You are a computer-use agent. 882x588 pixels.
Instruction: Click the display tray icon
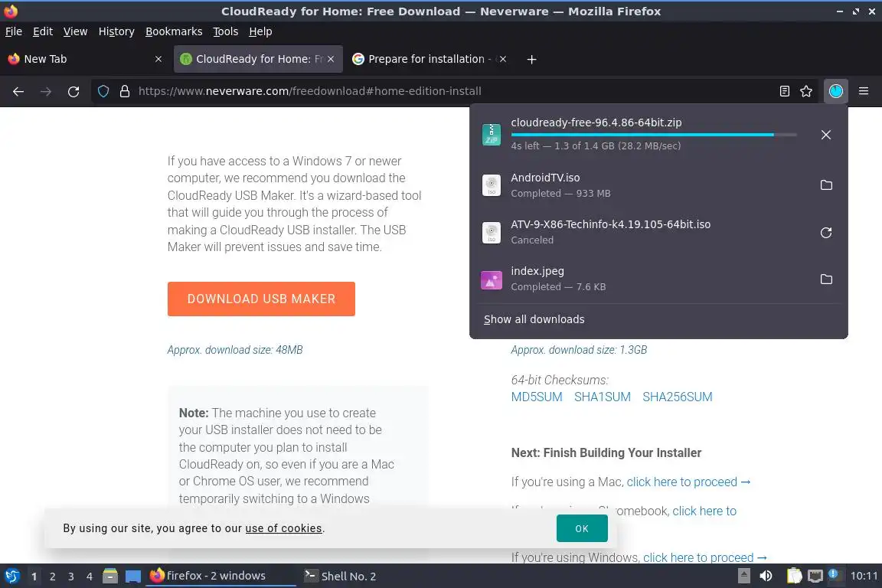point(815,577)
